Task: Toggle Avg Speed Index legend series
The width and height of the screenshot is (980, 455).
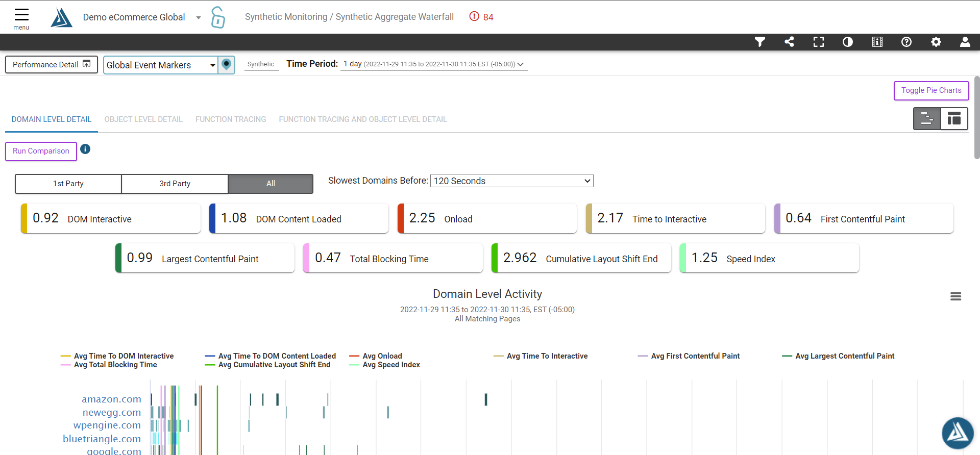Action: [385, 365]
